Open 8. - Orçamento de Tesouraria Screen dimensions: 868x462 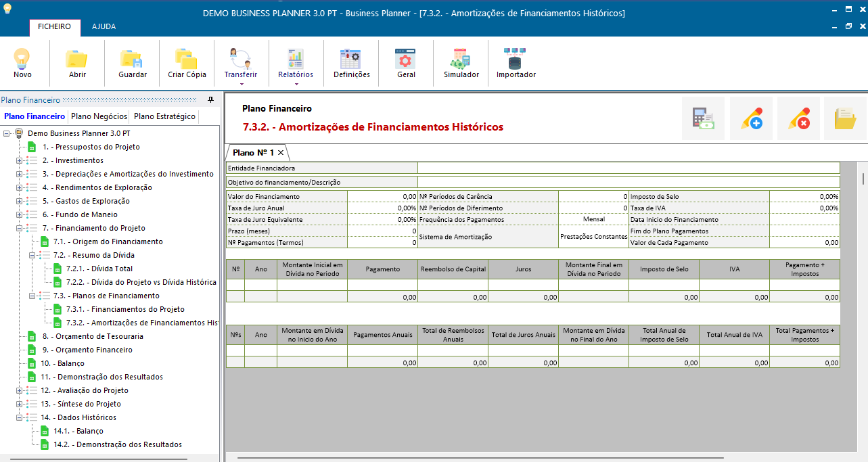93,336
